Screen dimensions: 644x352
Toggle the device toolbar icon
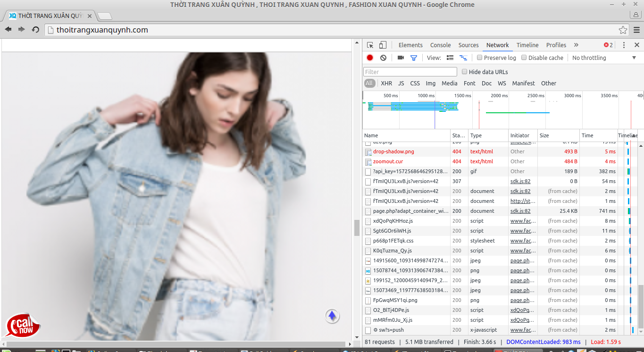point(383,45)
